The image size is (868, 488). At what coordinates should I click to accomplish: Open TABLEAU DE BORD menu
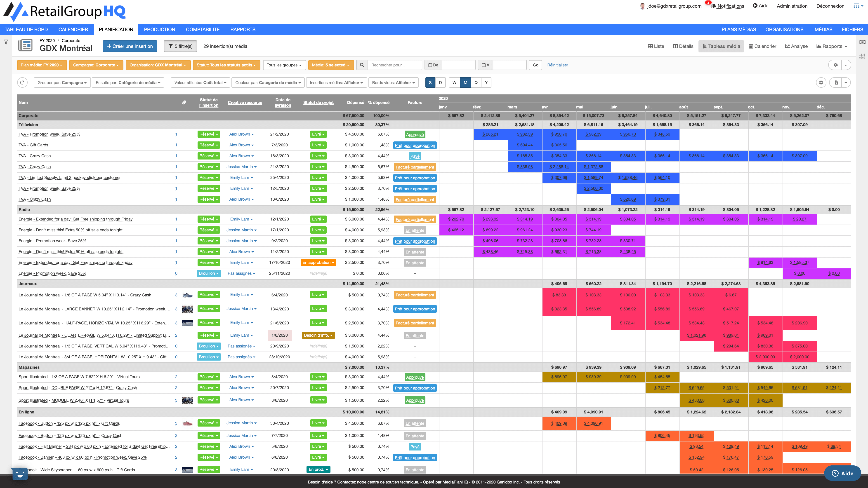point(26,29)
